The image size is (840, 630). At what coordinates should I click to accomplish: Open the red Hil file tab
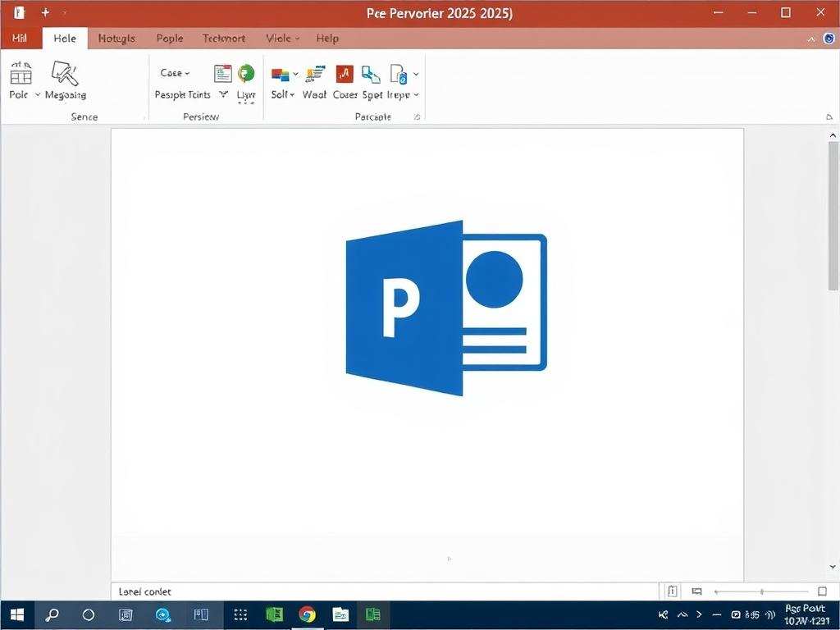(x=20, y=39)
